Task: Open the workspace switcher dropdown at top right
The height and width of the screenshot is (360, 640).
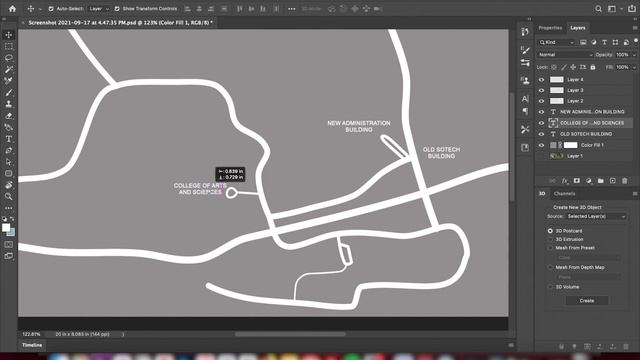Action: [x=614, y=9]
